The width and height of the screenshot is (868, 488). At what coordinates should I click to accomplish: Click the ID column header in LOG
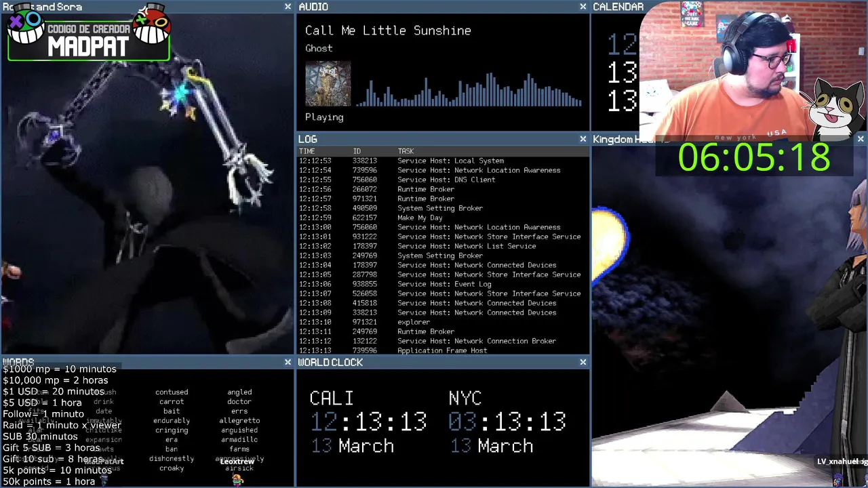tap(357, 151)
